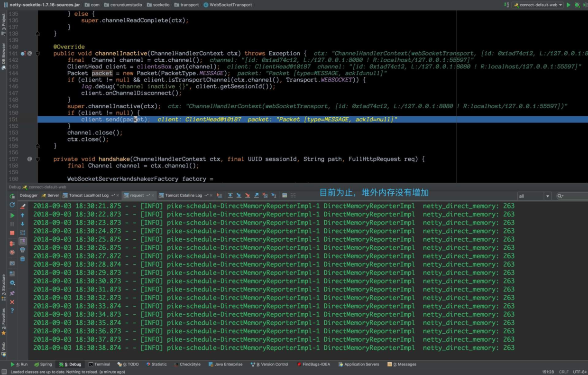This screenshot has height=375, width=588.
Task: Toggle tool window quick-access icon in status bar
Action: tap(4, 372)
